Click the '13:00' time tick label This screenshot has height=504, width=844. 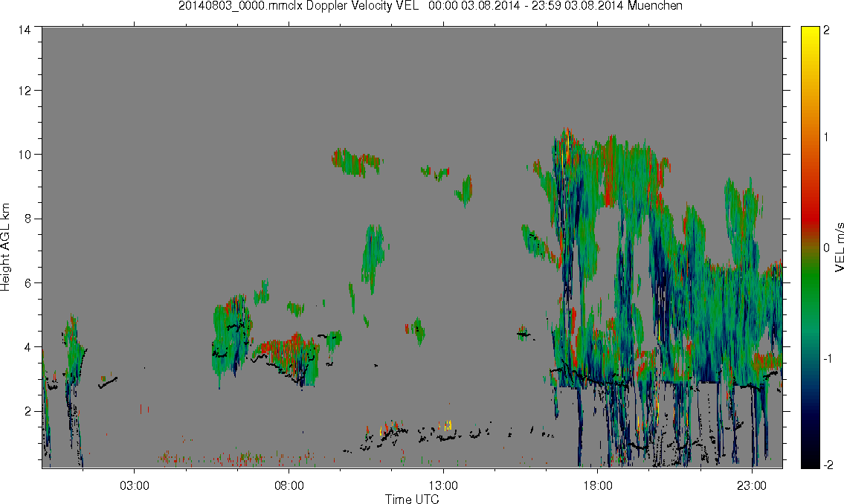[x=443, y=485]
